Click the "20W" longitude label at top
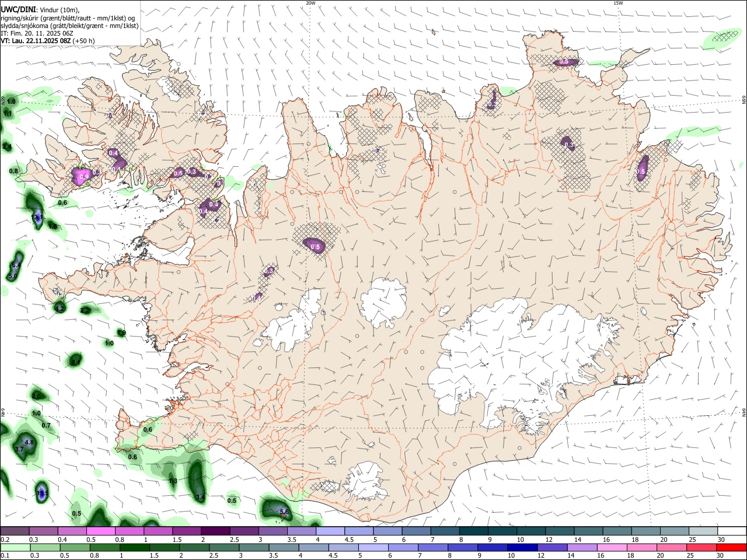747x560 pixels. (310, 3)
